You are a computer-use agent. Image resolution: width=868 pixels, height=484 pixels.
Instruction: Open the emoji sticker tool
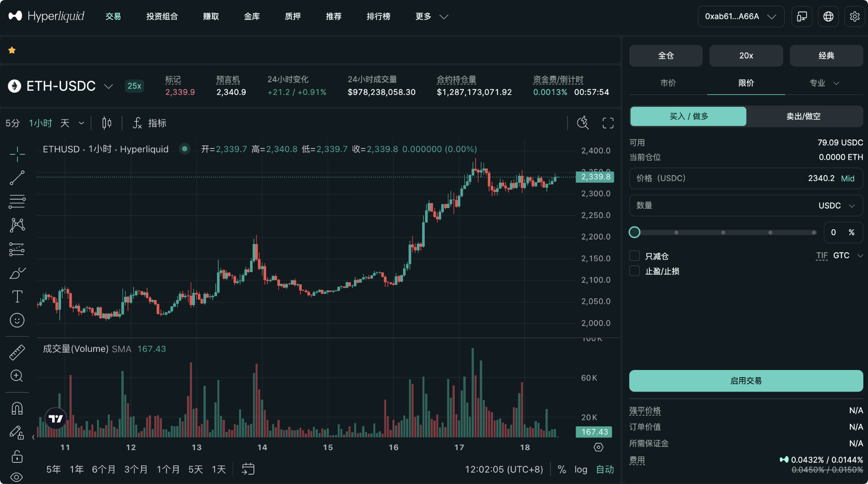pyautogui.click(x=17, y=320)
